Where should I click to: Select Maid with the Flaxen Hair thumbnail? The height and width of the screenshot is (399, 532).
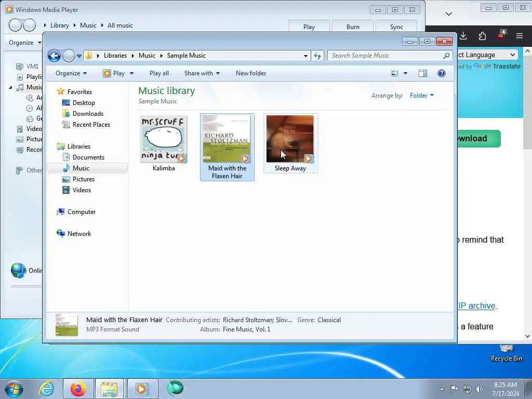point(227,139)
